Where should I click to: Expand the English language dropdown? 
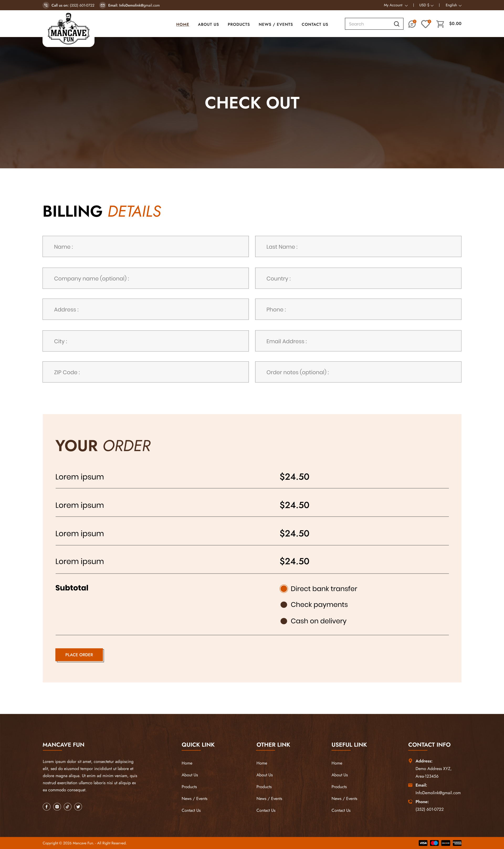[x=453, y=6]
